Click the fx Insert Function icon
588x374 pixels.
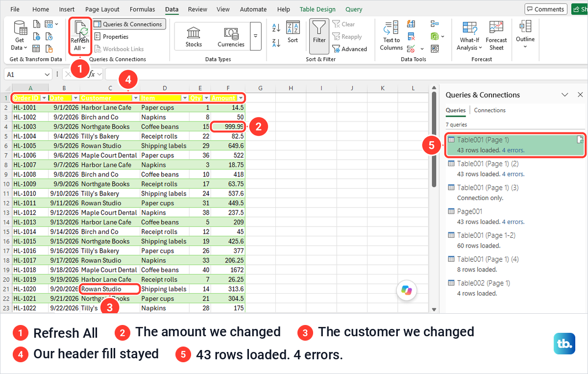pyautogui.click(x=91, y=74)
